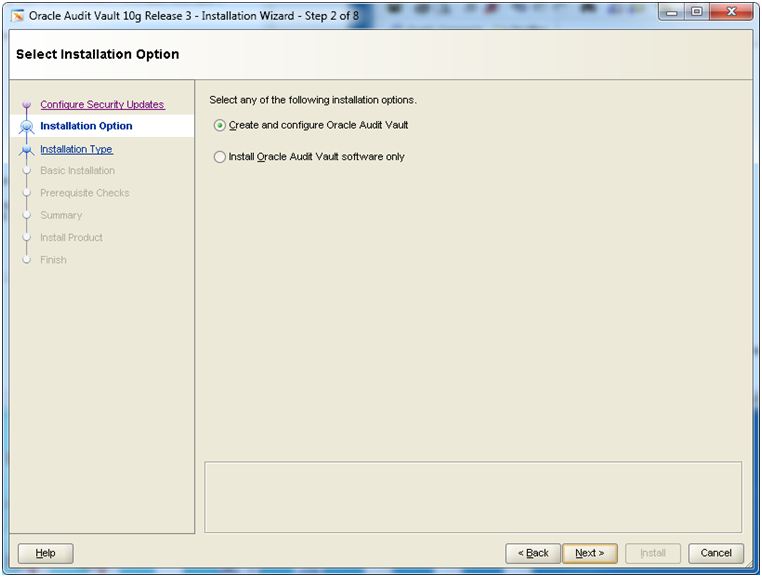
Task: Minimize the installation wizard window
Action: (x=672, y=12)
